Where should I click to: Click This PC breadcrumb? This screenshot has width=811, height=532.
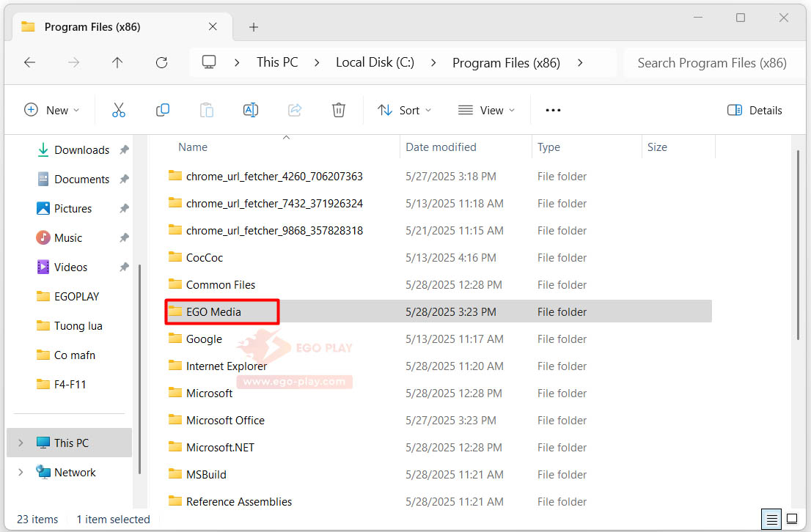(277, 62)
